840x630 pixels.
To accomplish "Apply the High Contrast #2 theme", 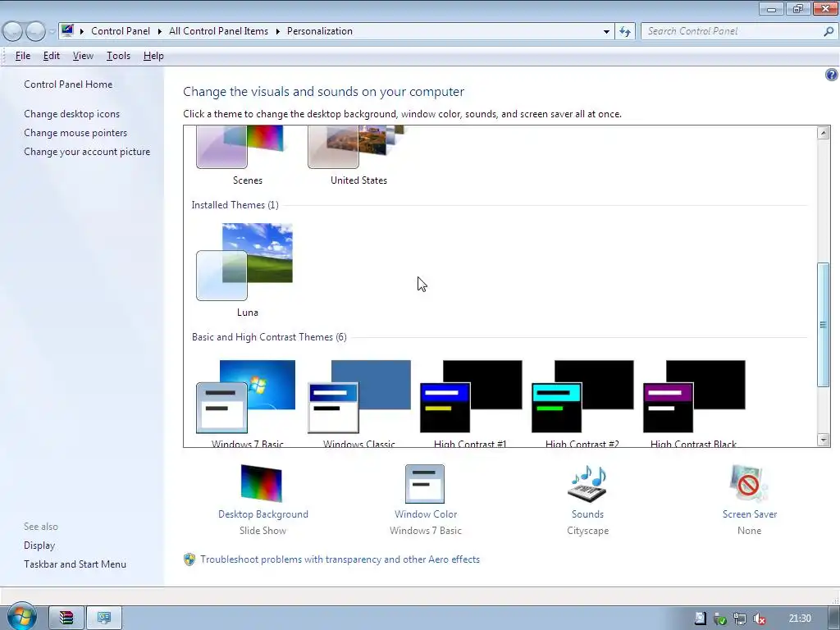I will point(582,403).
